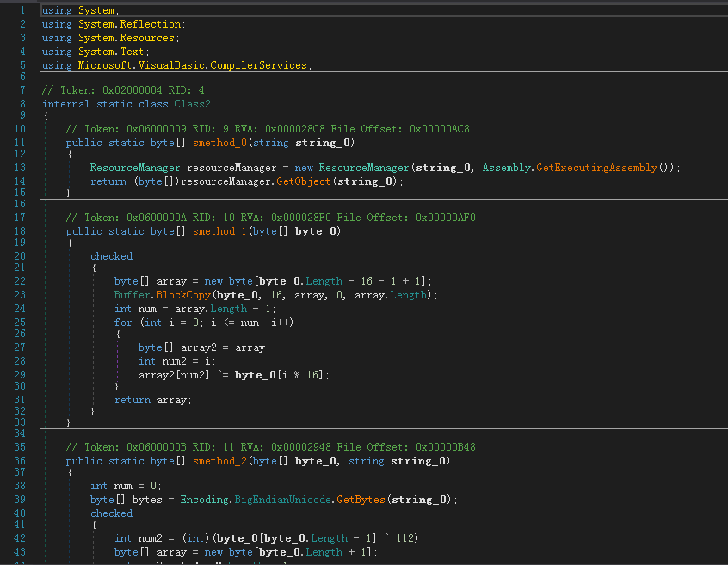Click the GetObject method call
Screen dimensions: 728x565
point(303,181)
